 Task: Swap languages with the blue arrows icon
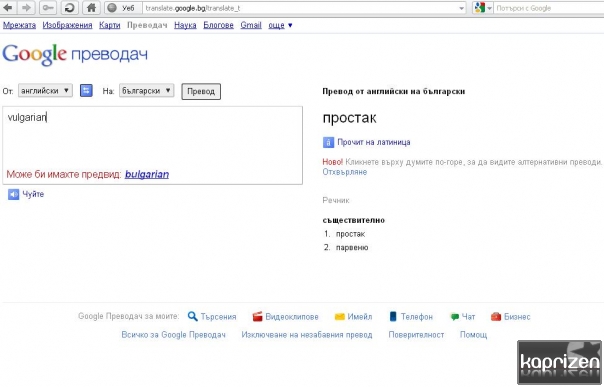point(86,91)
